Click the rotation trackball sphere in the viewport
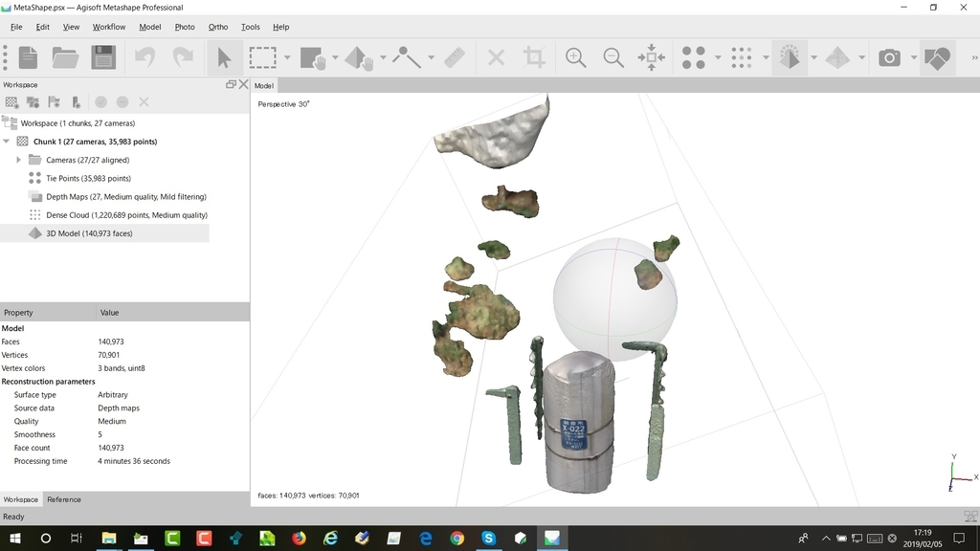980x551 pixels. coord(614,299)
